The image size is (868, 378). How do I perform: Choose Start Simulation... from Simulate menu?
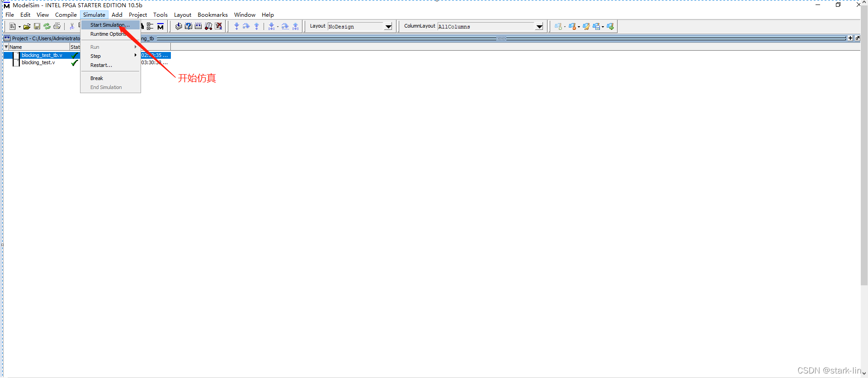point(110,25)
